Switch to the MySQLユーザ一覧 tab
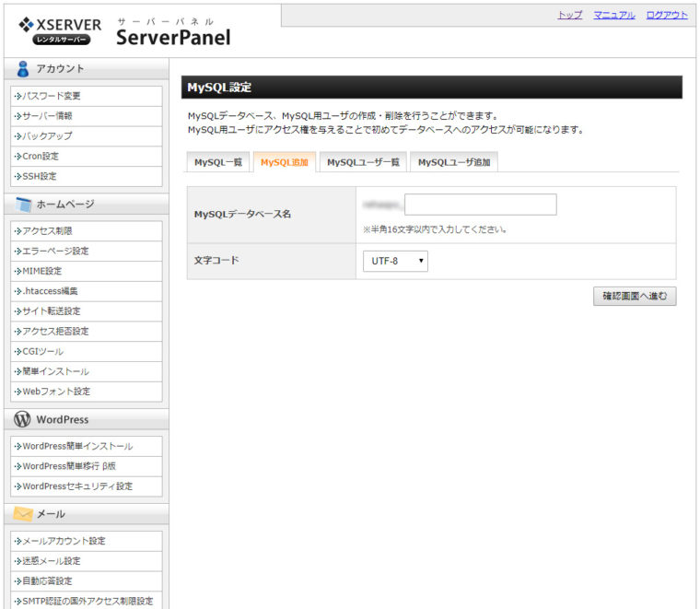 [363, 162]
